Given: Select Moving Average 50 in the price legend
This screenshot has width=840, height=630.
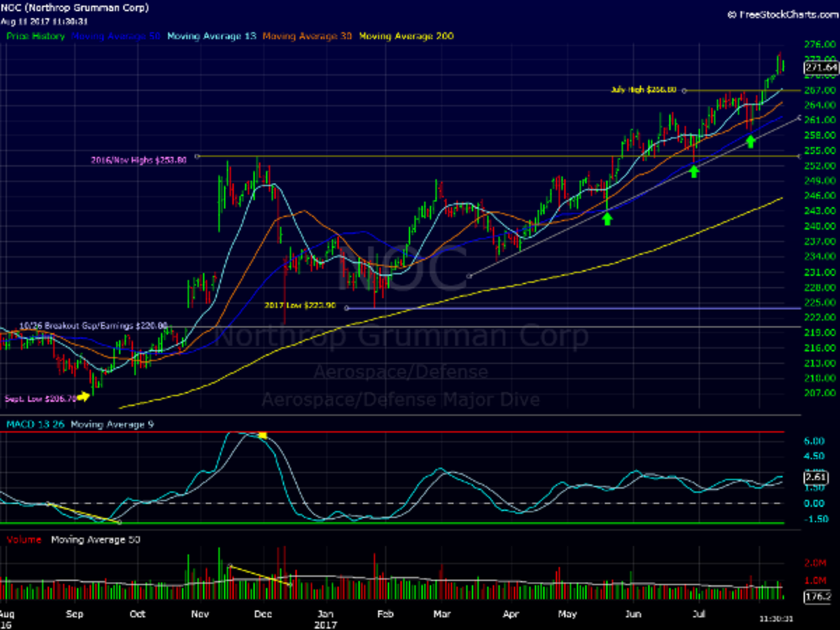Looking at the screenshot, I should point(116,36).
